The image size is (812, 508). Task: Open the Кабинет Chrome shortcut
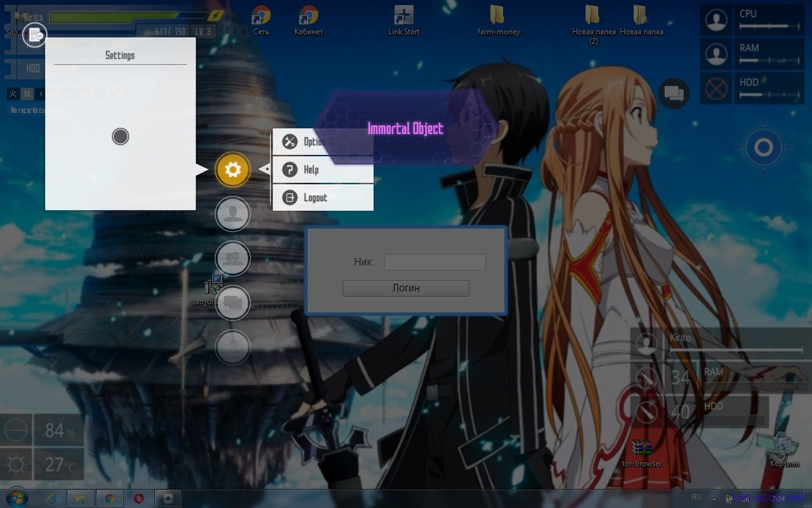[x=308, y=20]
